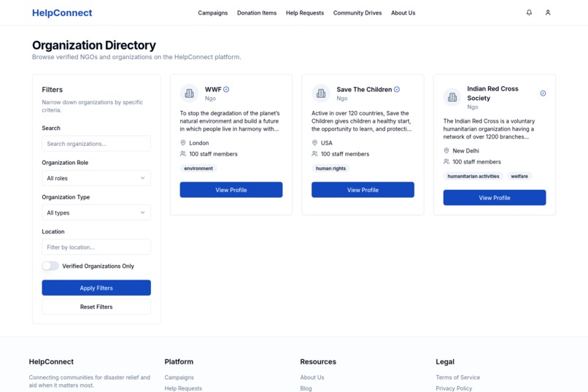Open Donation Items nav item

point(257,12)
